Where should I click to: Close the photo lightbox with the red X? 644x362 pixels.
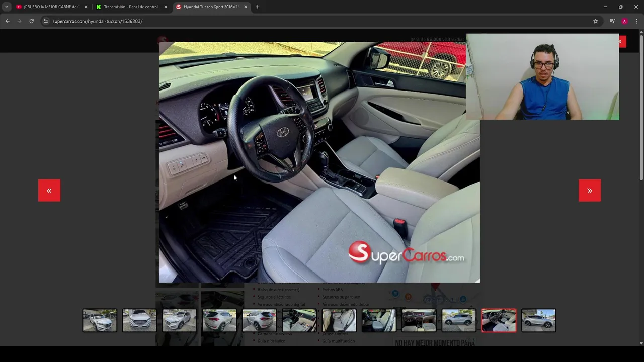point(622,41)
